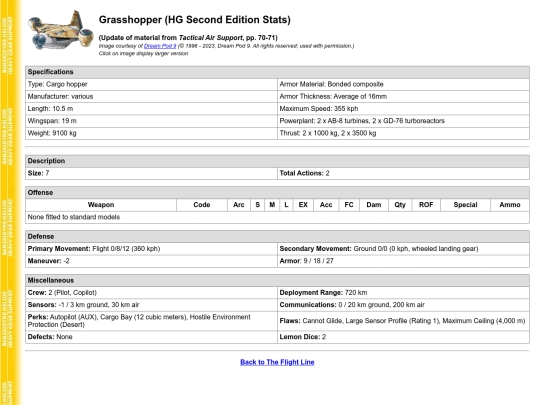Select the Description section header

277,161
